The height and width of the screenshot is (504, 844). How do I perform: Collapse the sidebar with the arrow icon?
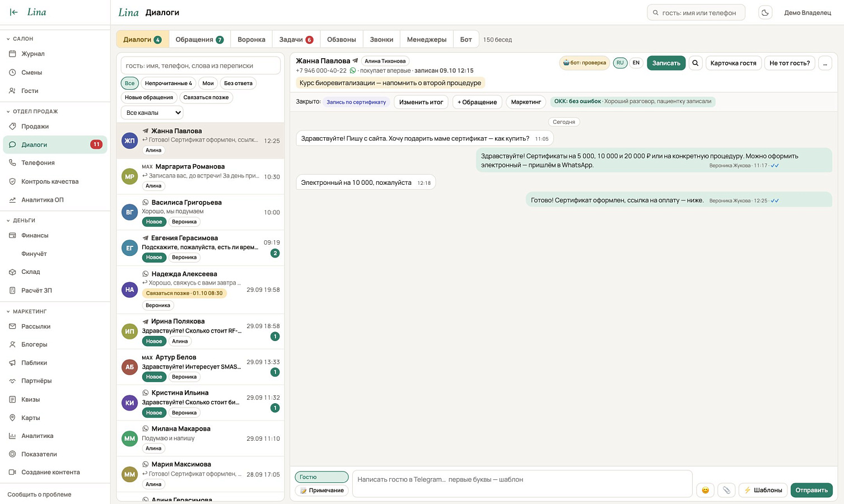click(14, 12)
